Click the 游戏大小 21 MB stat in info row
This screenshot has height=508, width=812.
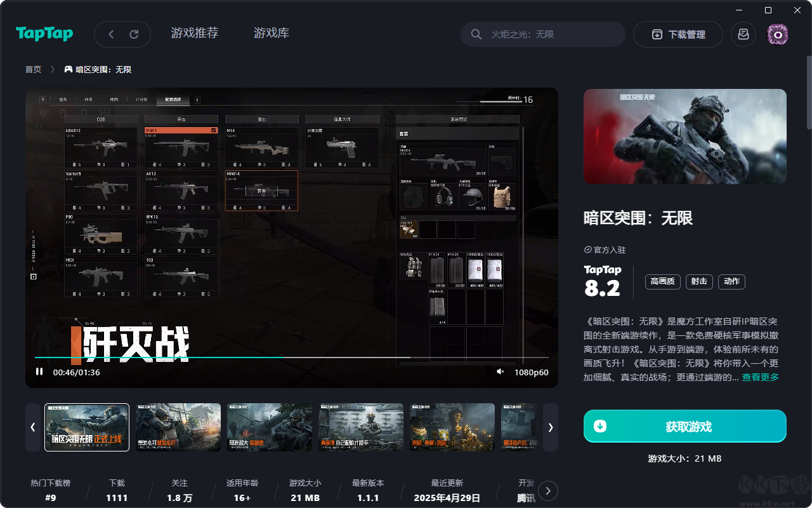305,490
